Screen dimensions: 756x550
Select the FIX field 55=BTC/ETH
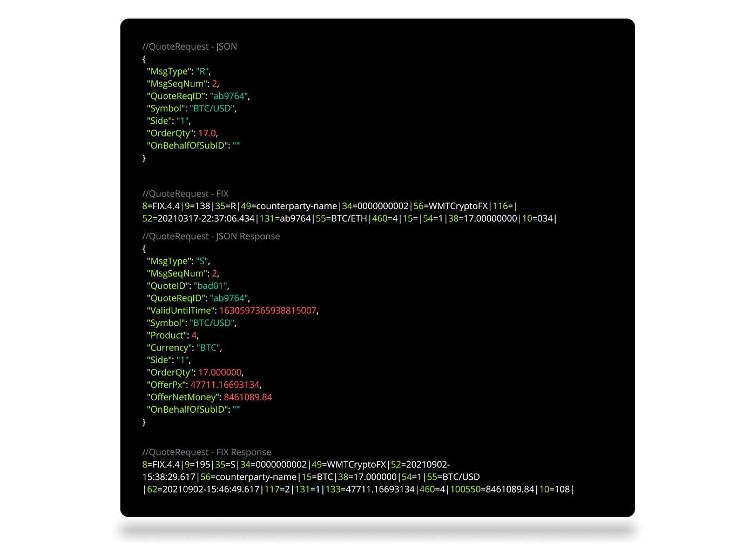341,218
